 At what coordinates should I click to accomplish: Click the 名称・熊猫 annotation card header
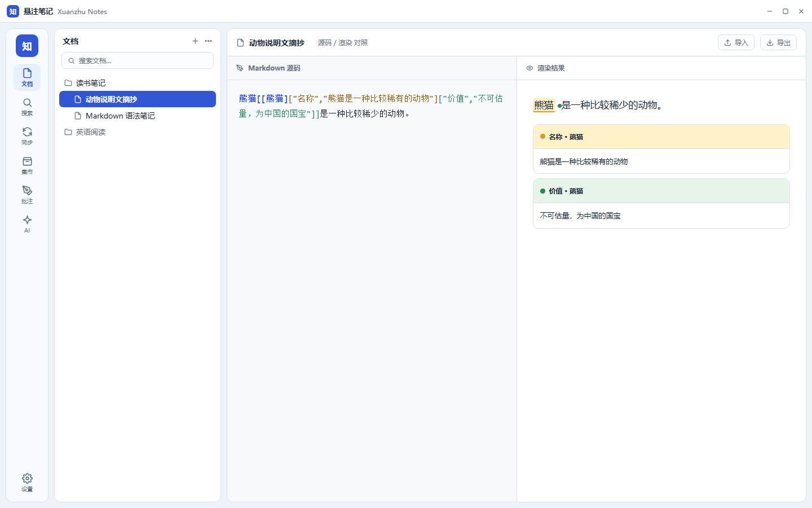tap(661, 137)
